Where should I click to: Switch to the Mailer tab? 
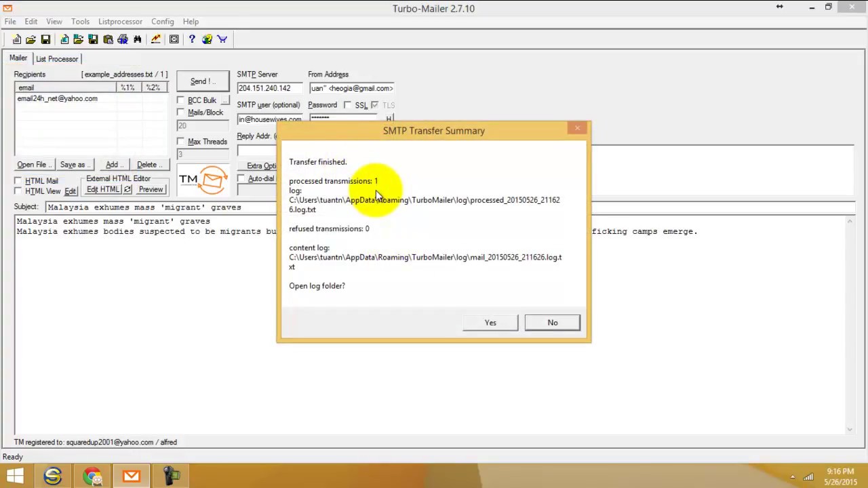18,58
